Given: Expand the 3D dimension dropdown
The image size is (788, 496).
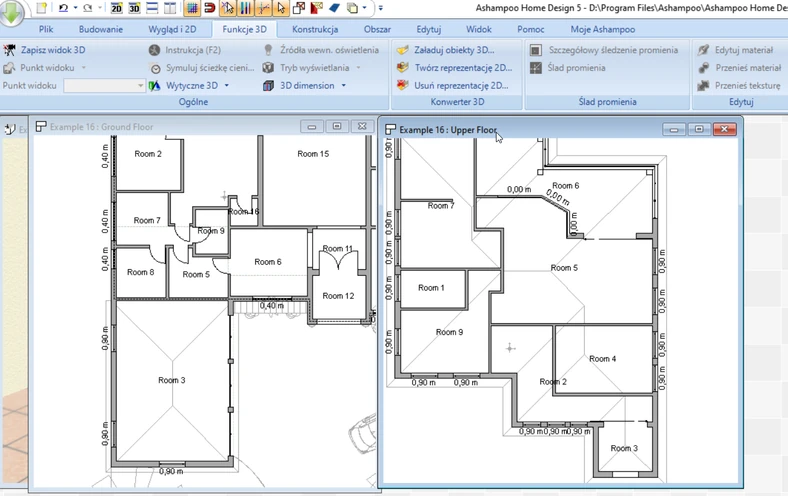Looking at the screenshot, I should (x=344, y=86).
